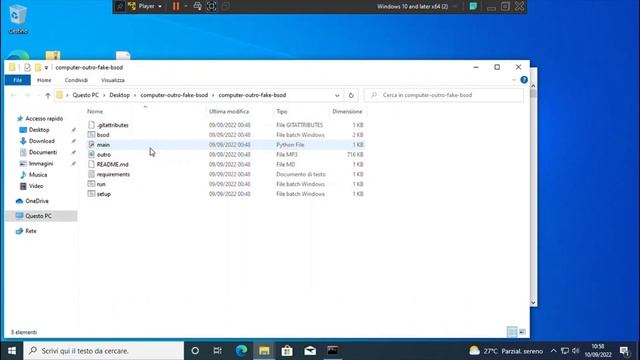Image resolution: width=640 pixels, height=360 pixels.
Task: Launch Microsoft Edge from the taskbar
Action: coord(241,351)
